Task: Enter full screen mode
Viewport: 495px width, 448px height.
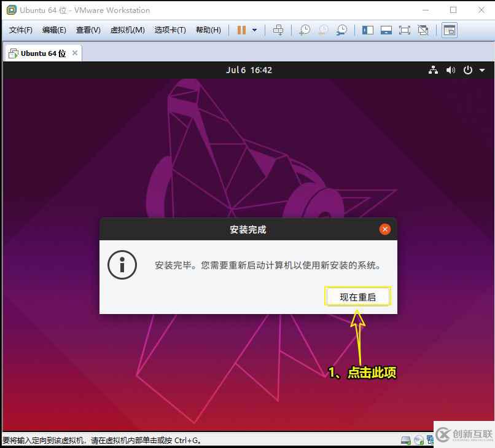Action: pyautogui.click(x=404, y=30)
